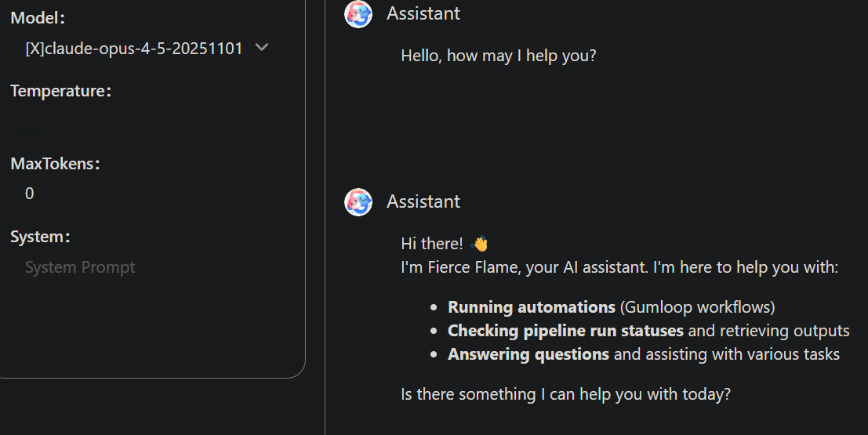Click the first Assistant avatar icon
Screen dimensions: 868x435
tap(358, 14)
